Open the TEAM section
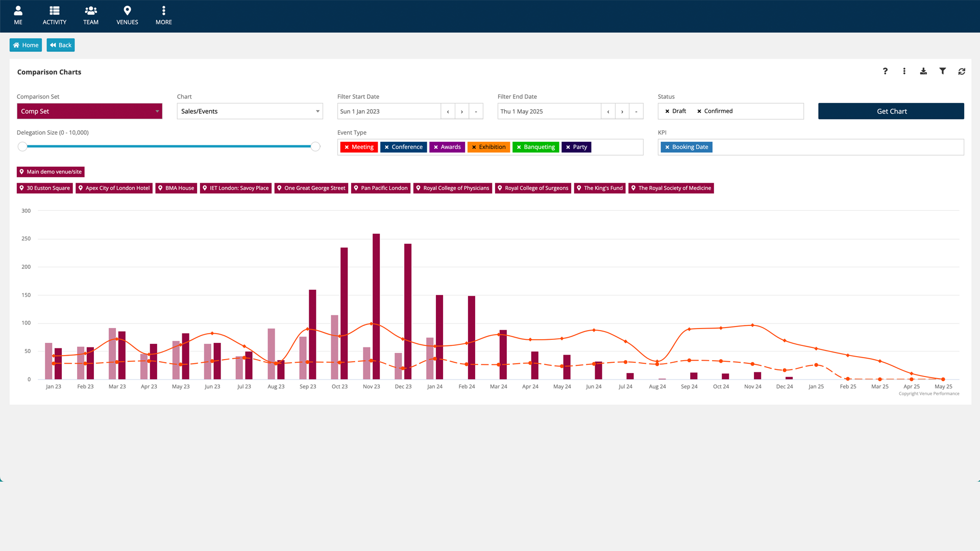The image size is (980, 551). (91, 15)
